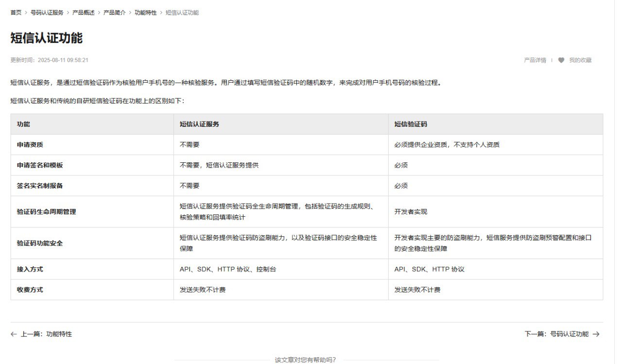The height and width of the screenshot is (364, 622).
Task: Click the 短信认证服务 table column header
Action: [199, 124]
